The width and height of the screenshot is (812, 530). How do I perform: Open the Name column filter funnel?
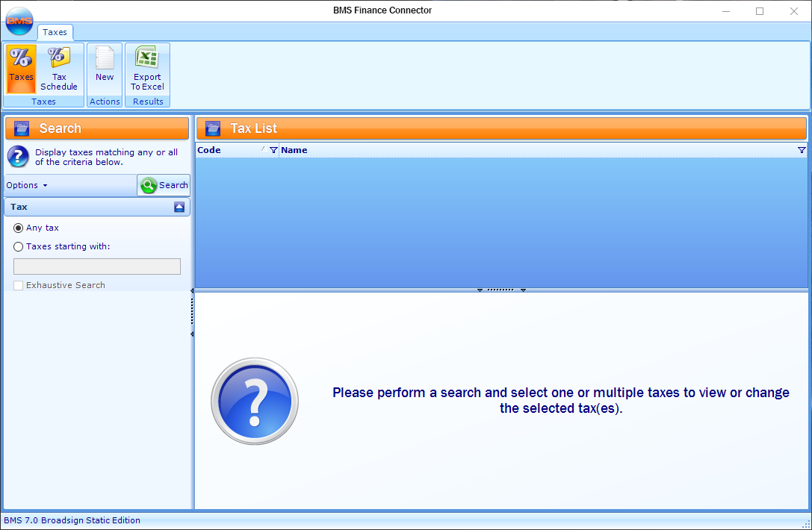(802, 150)
